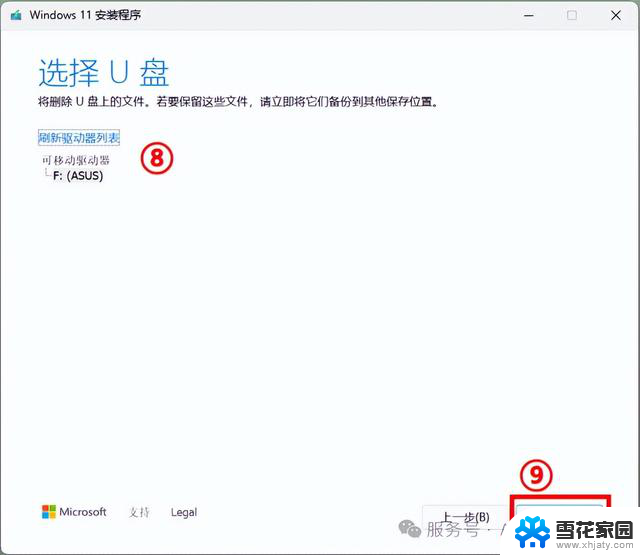Open the 支持 support link

pos(139,512)
